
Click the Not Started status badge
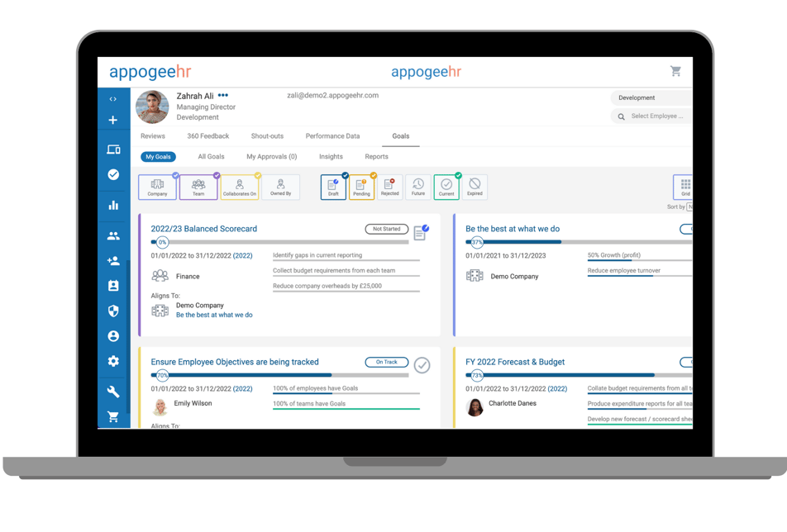coord(387,229)
